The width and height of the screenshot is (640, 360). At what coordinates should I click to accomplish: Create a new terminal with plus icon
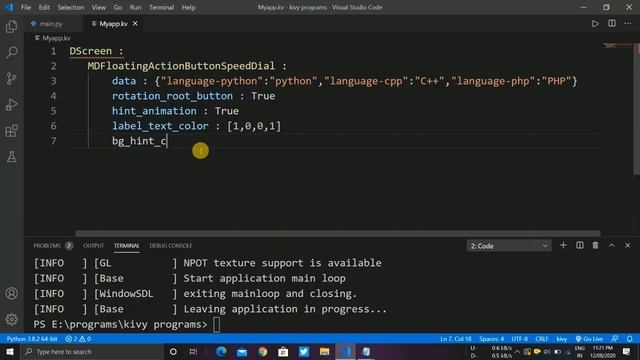pos(563,245)
